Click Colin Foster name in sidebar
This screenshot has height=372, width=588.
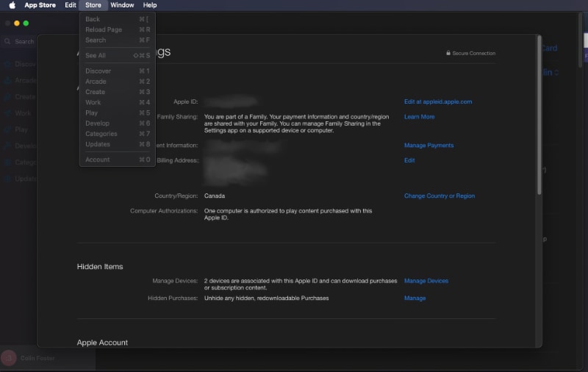(x=37, y=358)
